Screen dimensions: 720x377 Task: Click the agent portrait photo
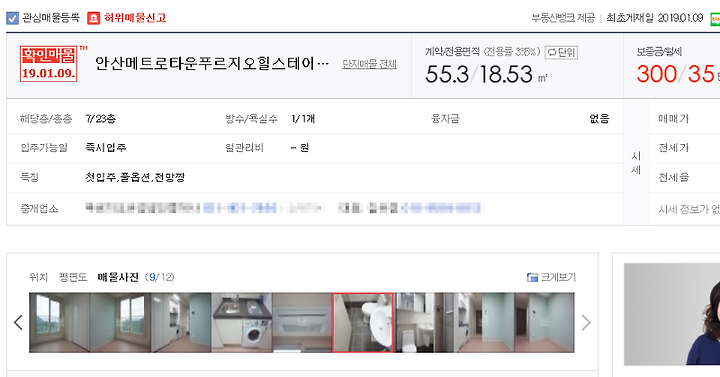pos(672,314)
